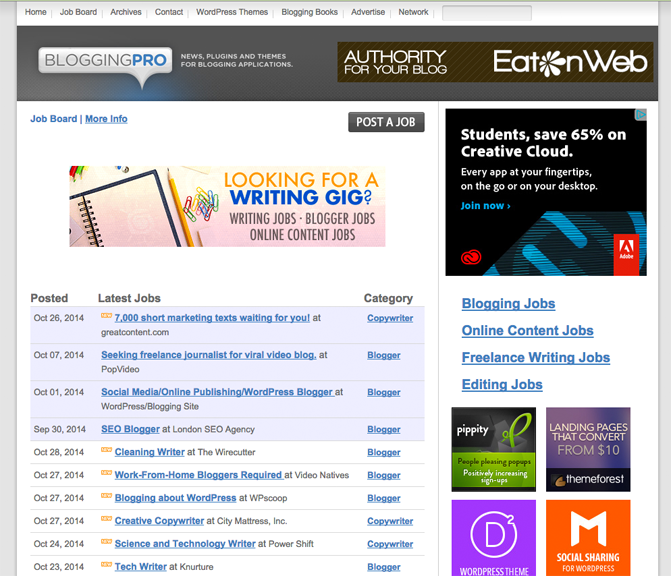Screen dimensions: 671x576
Task: Open the Advertise page
Action: pyautogui.click(x=368, y=12)
